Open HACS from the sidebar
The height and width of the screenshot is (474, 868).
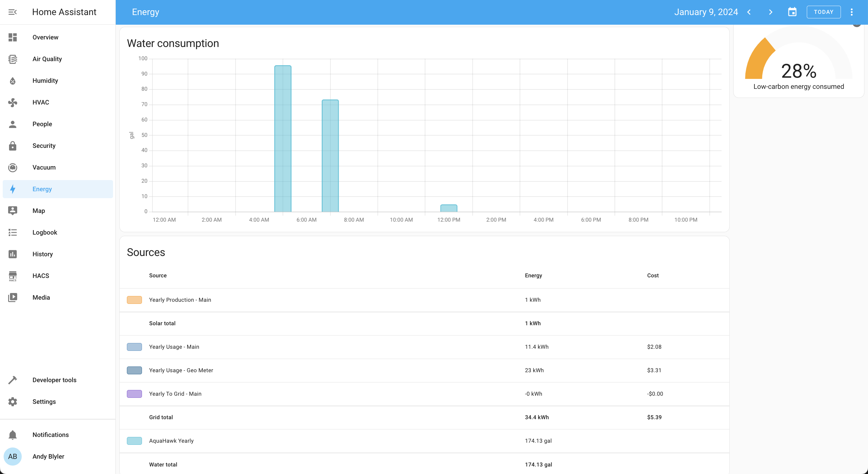coord(41,275)
